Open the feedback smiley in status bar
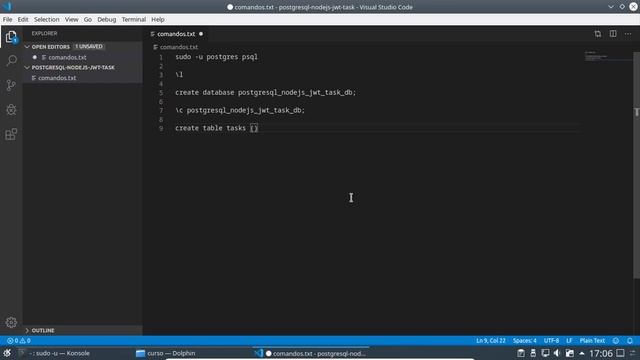The height and width of the screenshot is (360, 640). tap(616, 340)
